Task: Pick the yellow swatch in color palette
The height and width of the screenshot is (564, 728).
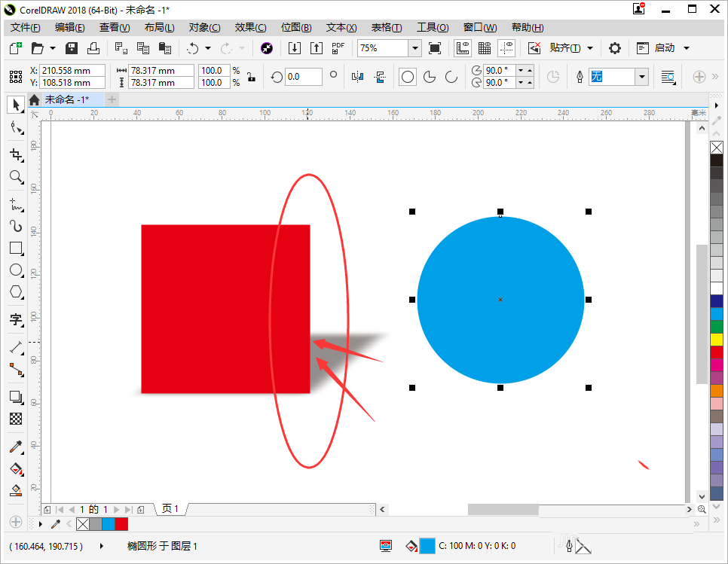Action: pyautogui.click(x=717, y=340)
